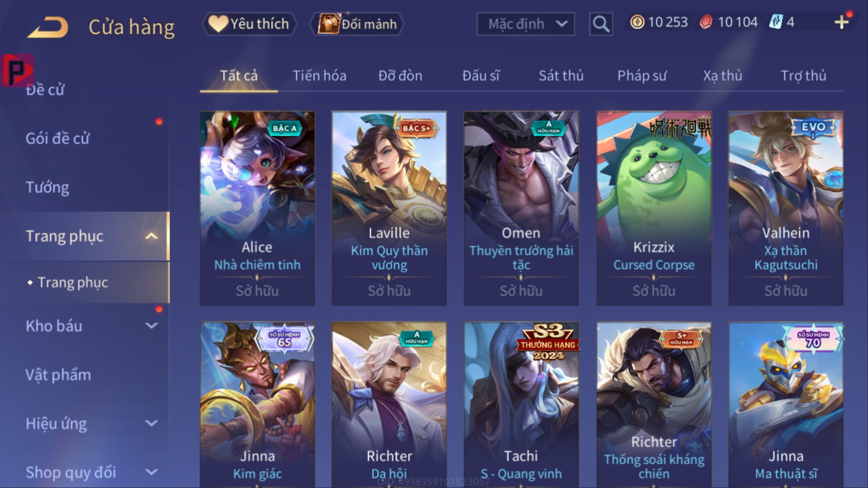
Task: Collapse the Trang phục sidebar section
Action: point(151,236)
